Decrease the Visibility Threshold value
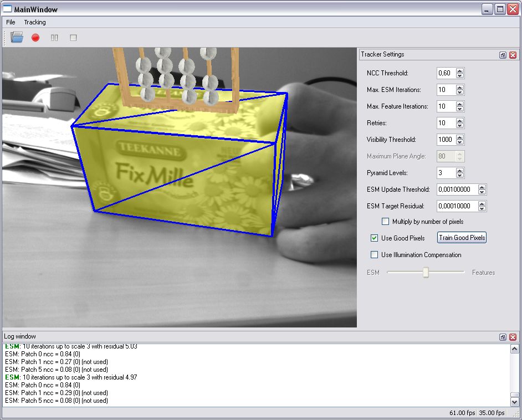 (x=460, y=142)
